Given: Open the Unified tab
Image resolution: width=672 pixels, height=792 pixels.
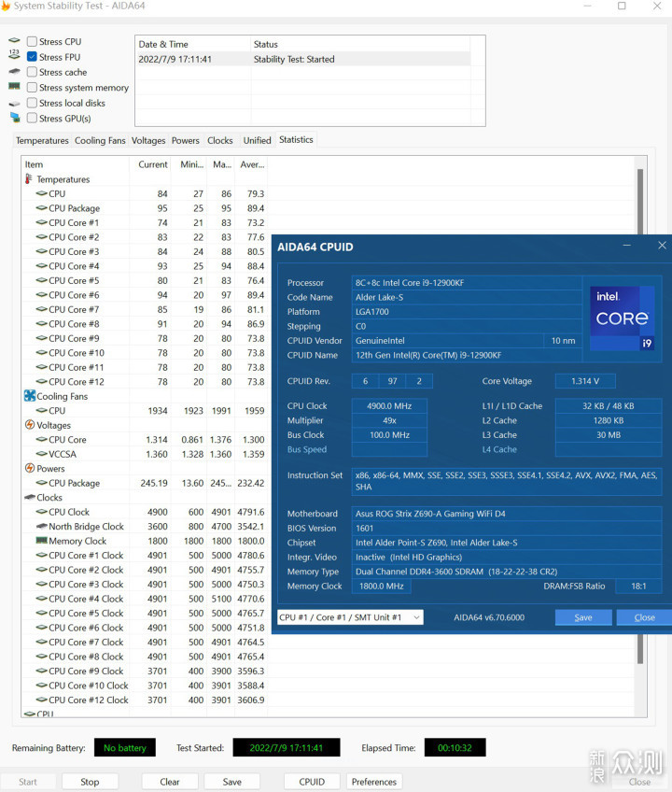Looking at the screenshot, I should (x=257, y=140).
